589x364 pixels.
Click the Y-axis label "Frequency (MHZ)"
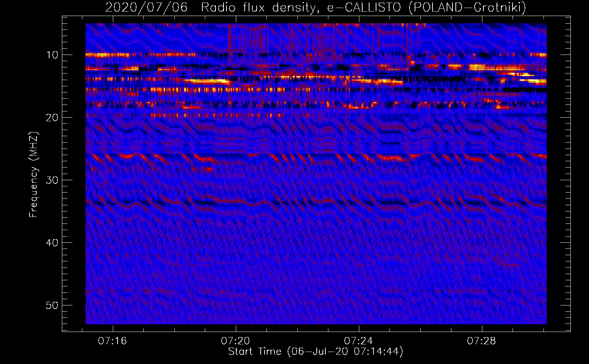[33, 175]
